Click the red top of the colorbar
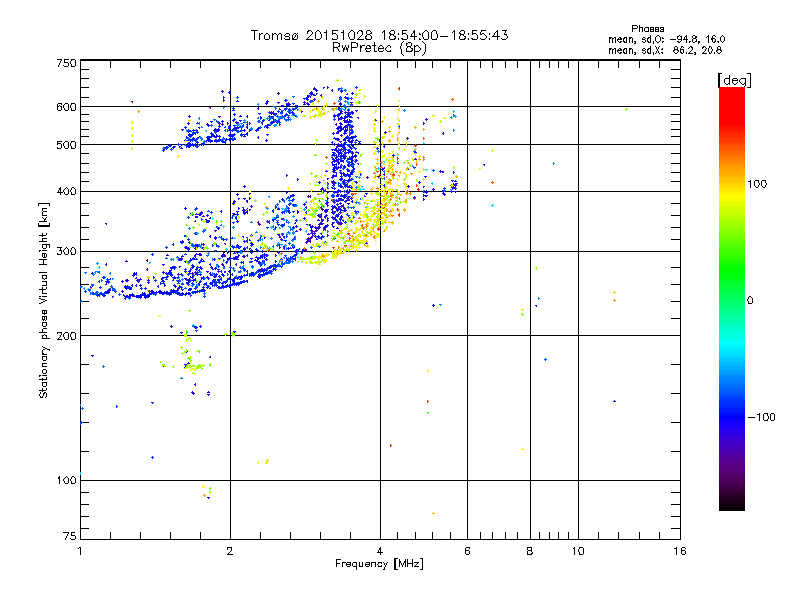The image size is (800, 600). coord(731,93)
